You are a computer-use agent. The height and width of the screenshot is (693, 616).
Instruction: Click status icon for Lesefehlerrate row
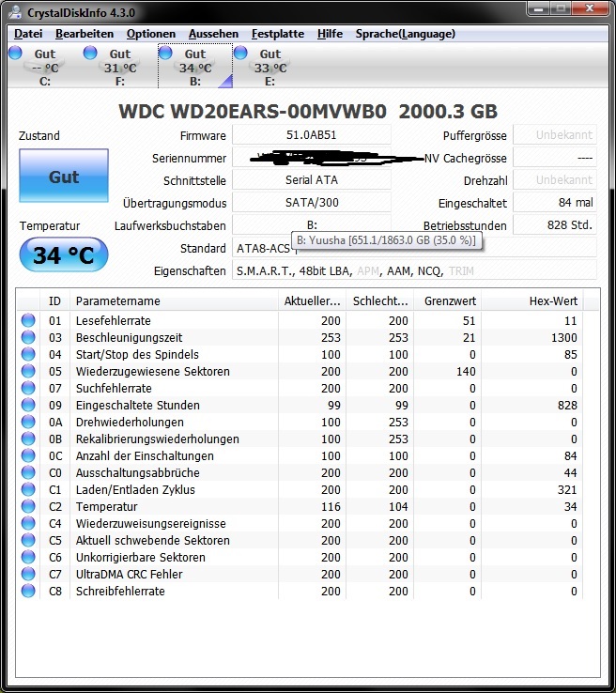[x=28, y=320]
